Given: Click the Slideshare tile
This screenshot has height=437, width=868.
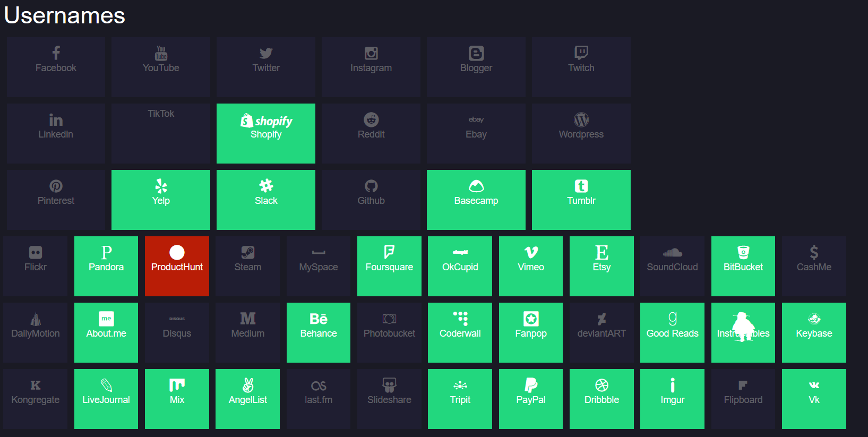Looking at the screenshot, I should (389, 399).
